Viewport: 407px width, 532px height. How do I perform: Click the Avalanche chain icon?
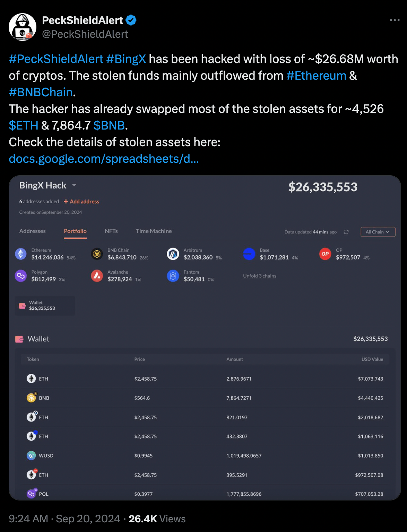point(97,276)
